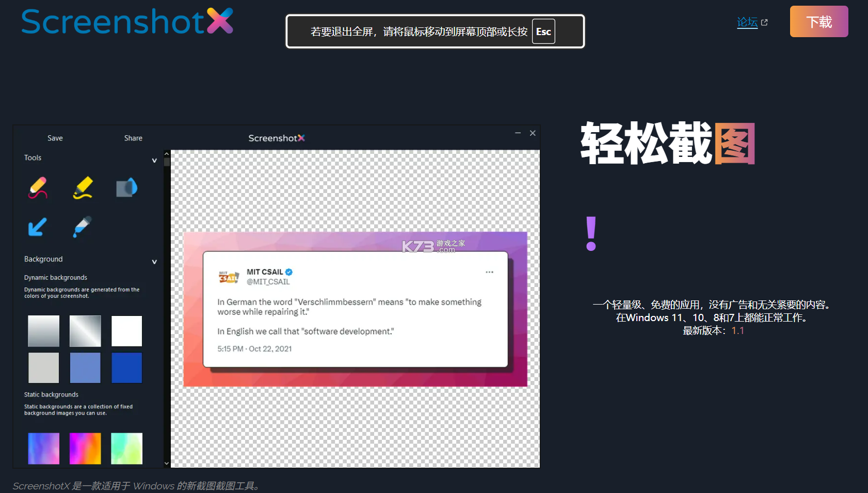Viewport: 868px width, 493px height.
Task: Close the ScreenshotX app window
Action: point(533,133)
